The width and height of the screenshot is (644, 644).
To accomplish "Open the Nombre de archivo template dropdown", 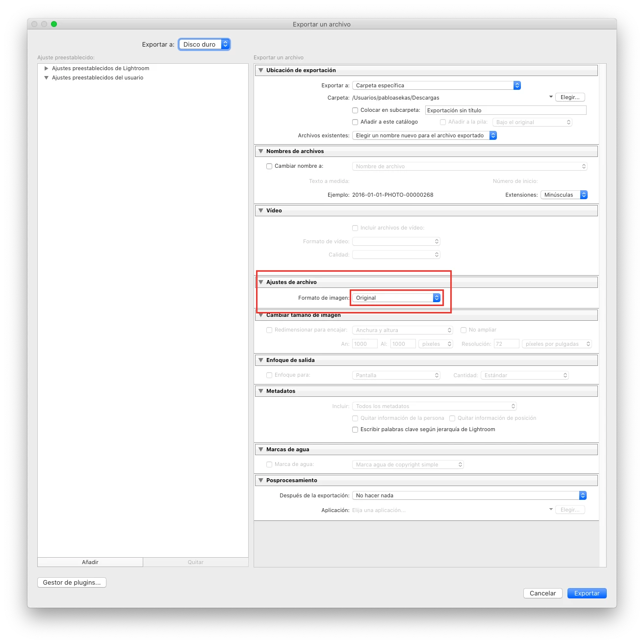I will (x=469, y=166).
